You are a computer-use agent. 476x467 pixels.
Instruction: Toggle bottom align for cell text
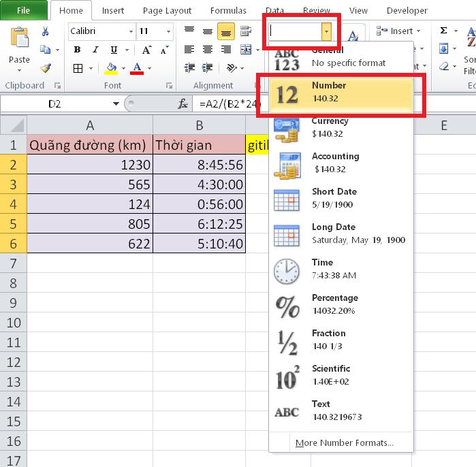[225, 31]
